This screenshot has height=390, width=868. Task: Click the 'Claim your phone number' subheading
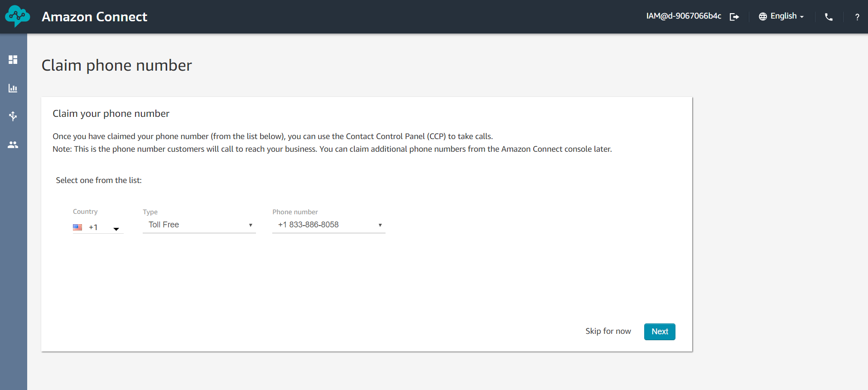[x=111, y=114]
